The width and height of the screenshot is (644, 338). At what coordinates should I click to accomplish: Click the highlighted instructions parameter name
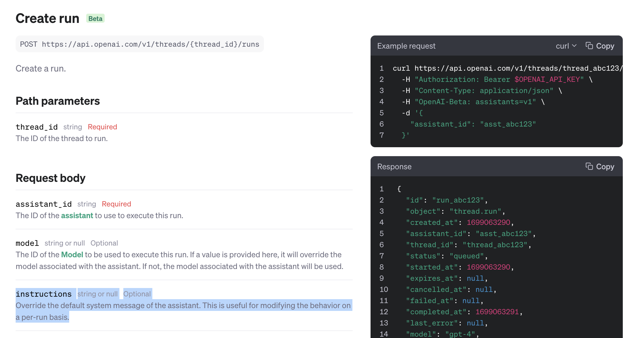(x=44, y=294)
